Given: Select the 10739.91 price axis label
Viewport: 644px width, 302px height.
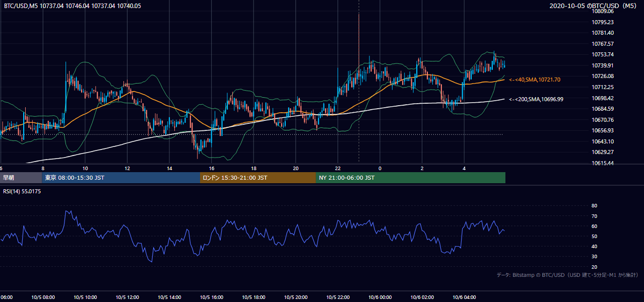Looking at the screenshot, I should 603,65.
